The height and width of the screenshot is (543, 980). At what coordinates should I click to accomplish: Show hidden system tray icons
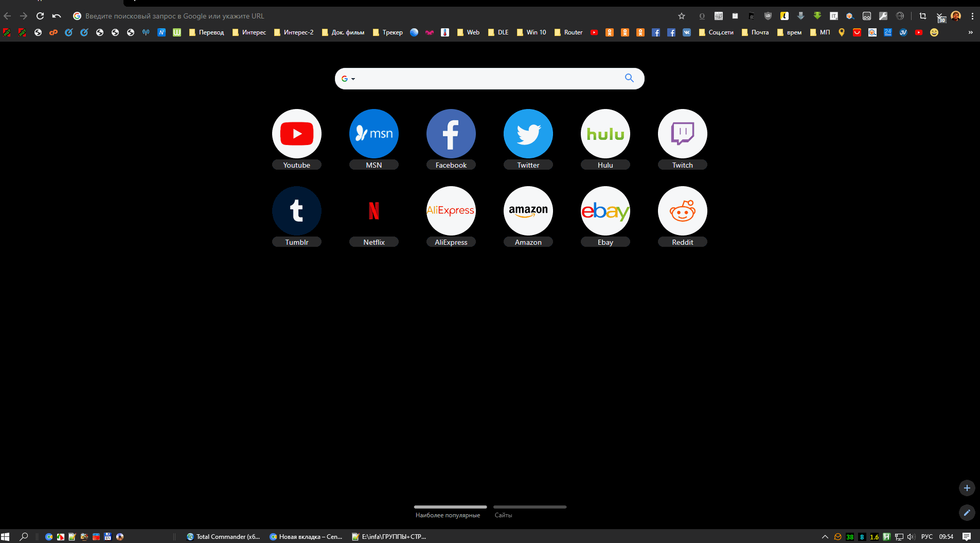click(x=825, y=536)
